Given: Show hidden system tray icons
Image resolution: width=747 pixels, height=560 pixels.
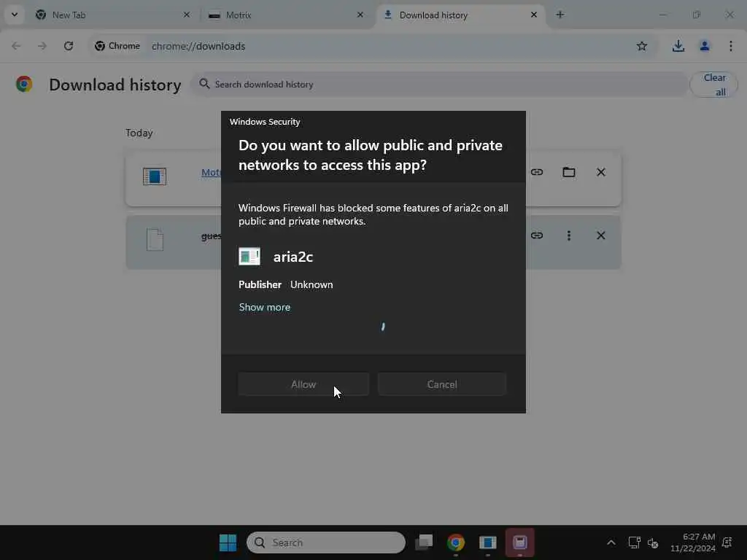Looking at the screenshot, I should pos(611,542).
